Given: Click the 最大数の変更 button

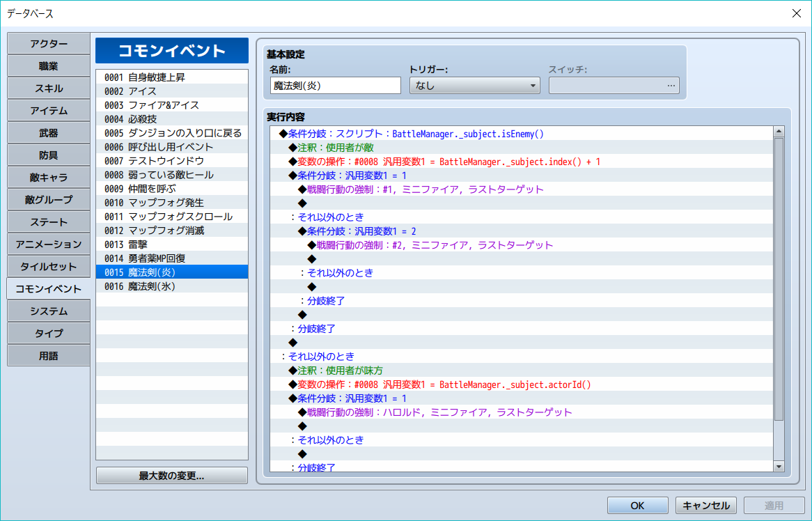Looking at the screenshot, I should [x=171, y=475].
